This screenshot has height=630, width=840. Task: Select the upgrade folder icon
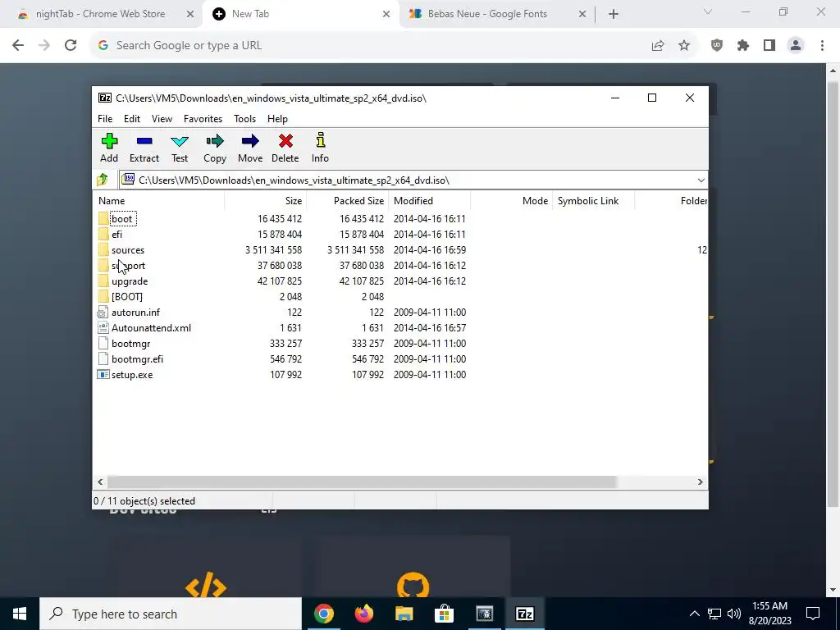coord(103,281)
